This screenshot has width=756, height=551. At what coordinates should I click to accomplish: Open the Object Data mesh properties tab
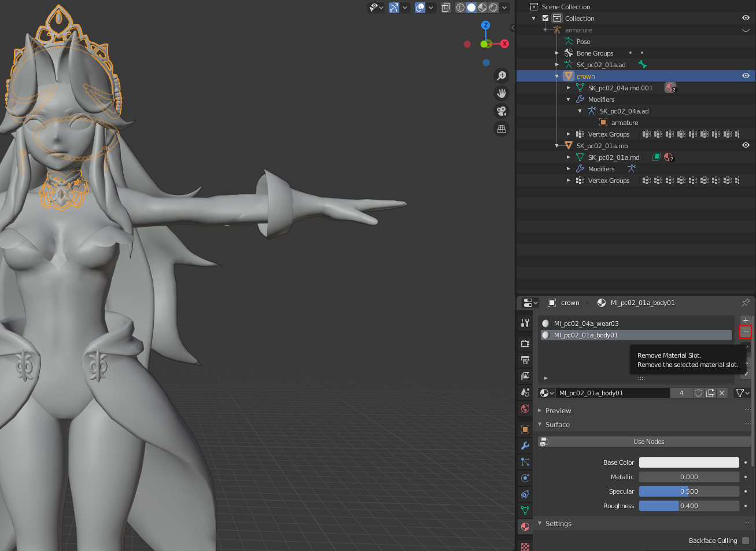click(525, 510)
